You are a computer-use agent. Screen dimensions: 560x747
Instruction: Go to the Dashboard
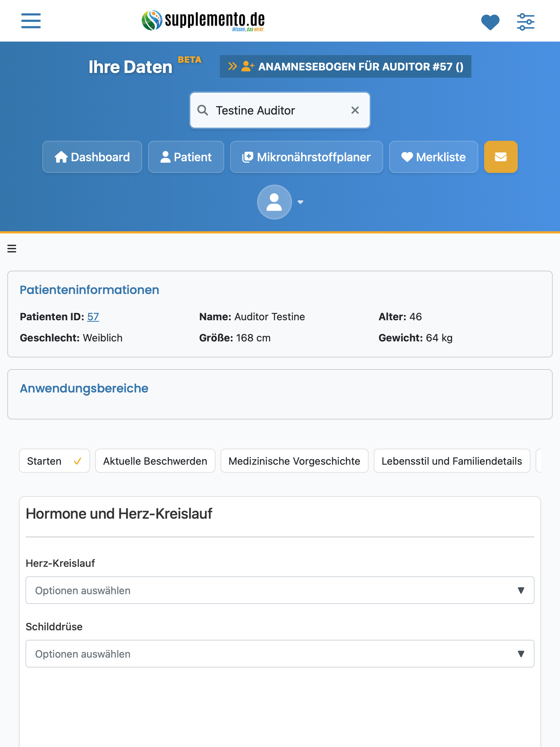point(92,157)
